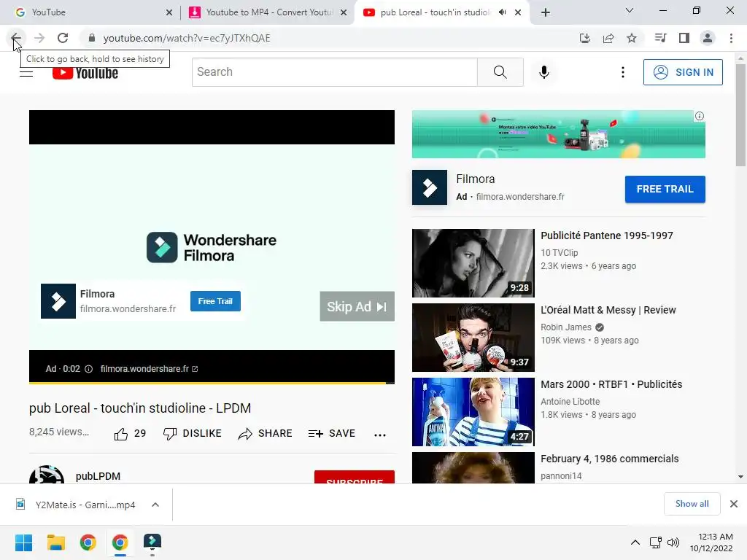Close the first YouTube tab
The height and width of the screenshot is (560, 747).
pyautogui.click(x=169, y=12)
